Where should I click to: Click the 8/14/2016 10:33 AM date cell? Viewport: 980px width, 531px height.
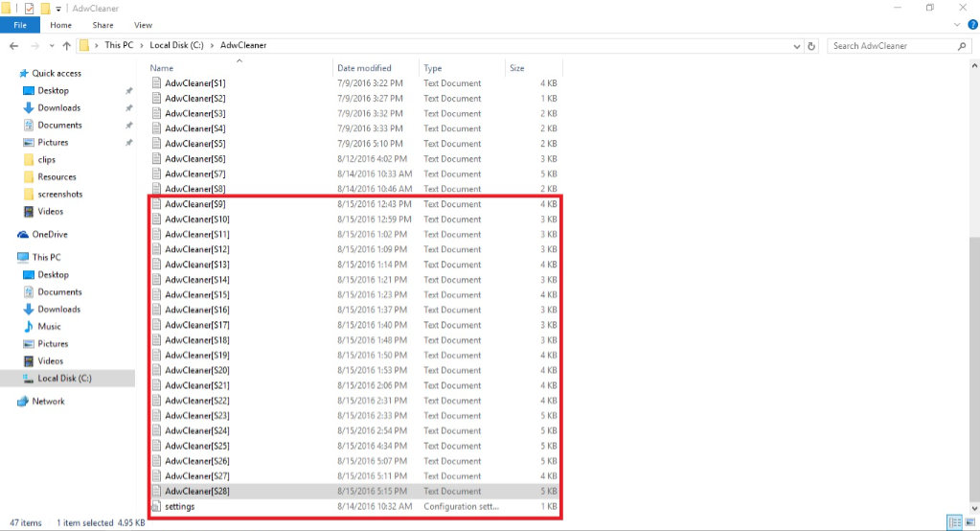click(375, 173)
